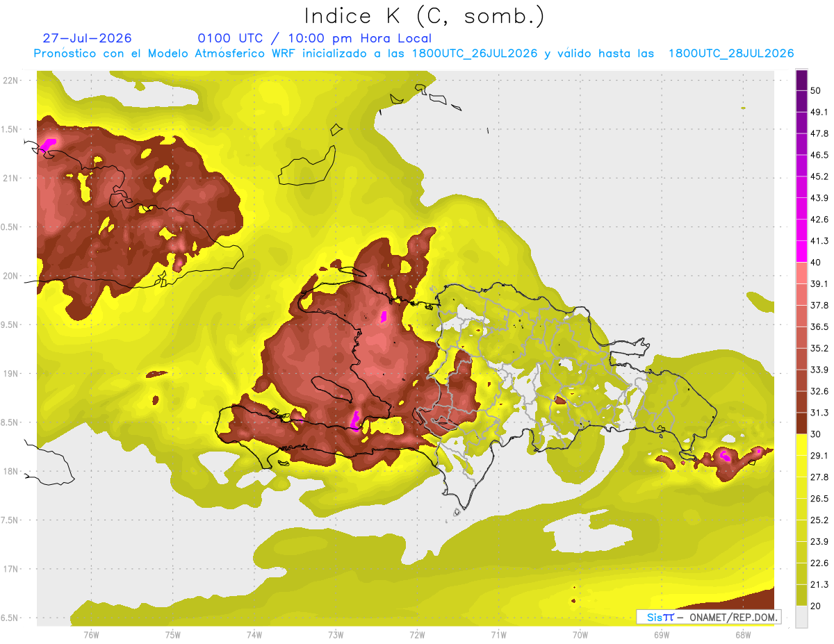The height and width of the screenshot is (644, 834).
Task: Click legend value '26.5'
Action: tap(819, 498)
